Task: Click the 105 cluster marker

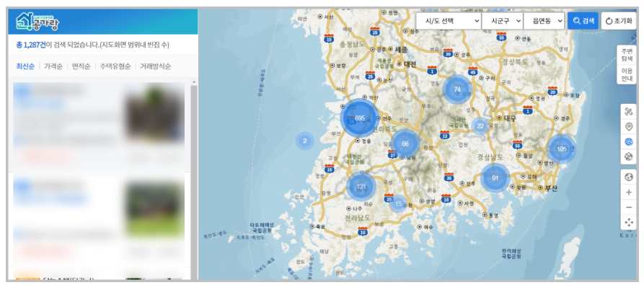Action: pyautogui.click(x=562, y=149)
